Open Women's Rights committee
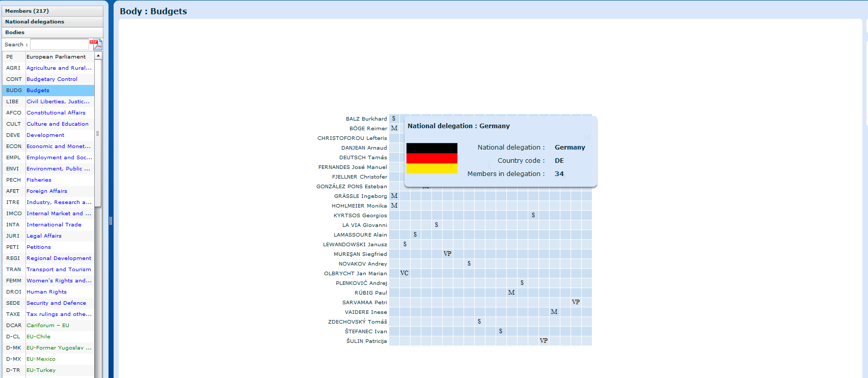This screenshot has height=378, width=868. pyautogui.click(x=48, y=280)
